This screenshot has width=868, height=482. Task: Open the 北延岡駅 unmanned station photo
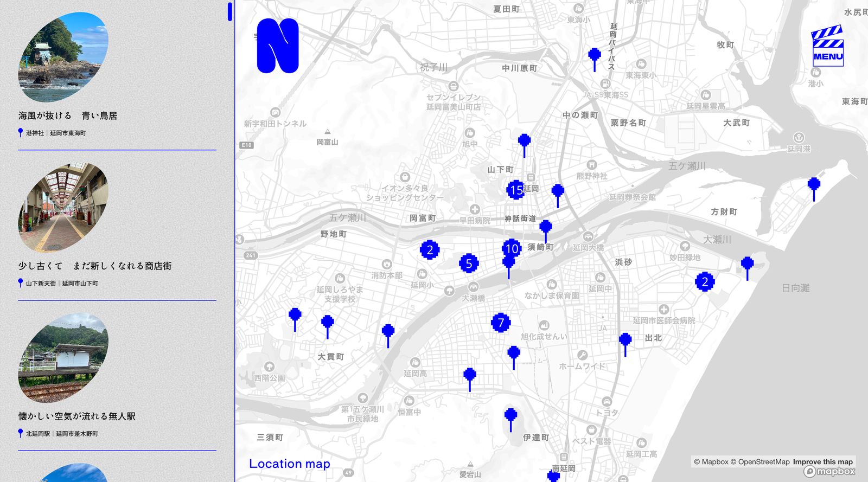63,358
